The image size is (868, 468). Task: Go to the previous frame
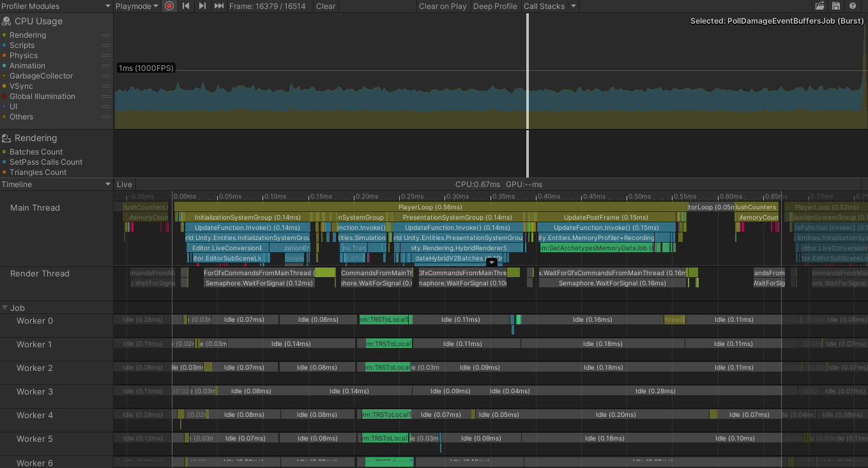click(186, 6)
